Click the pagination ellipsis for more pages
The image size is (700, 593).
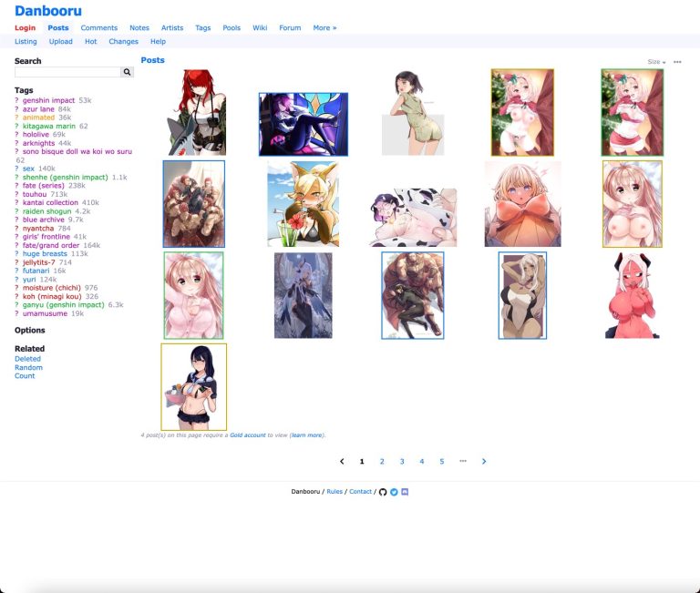pyautogui.click(x=463, y=461)
